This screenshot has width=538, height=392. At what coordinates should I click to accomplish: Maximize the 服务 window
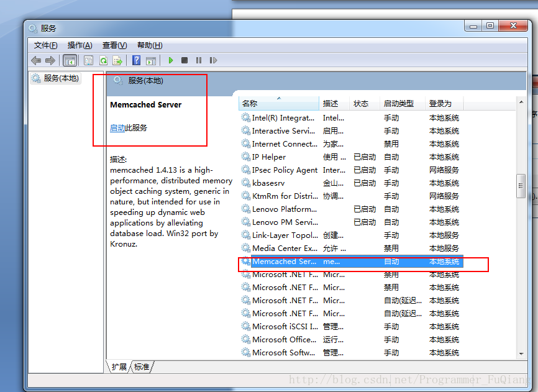[x=490, y=26]
